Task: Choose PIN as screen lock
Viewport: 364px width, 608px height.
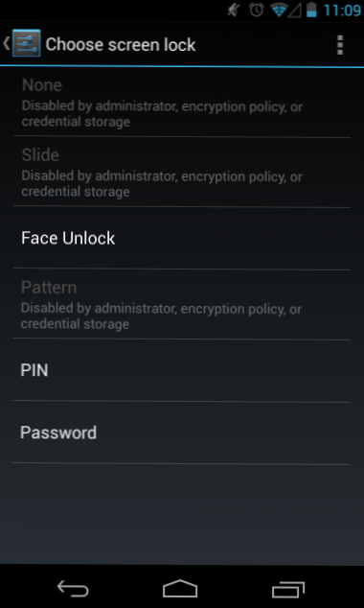Action: tap(182, 371)
